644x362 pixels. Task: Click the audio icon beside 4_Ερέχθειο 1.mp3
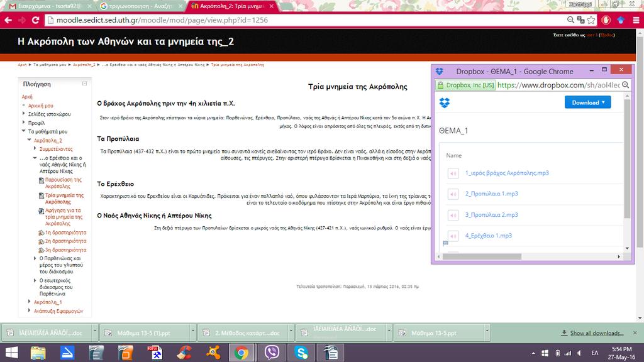(453, 236)
